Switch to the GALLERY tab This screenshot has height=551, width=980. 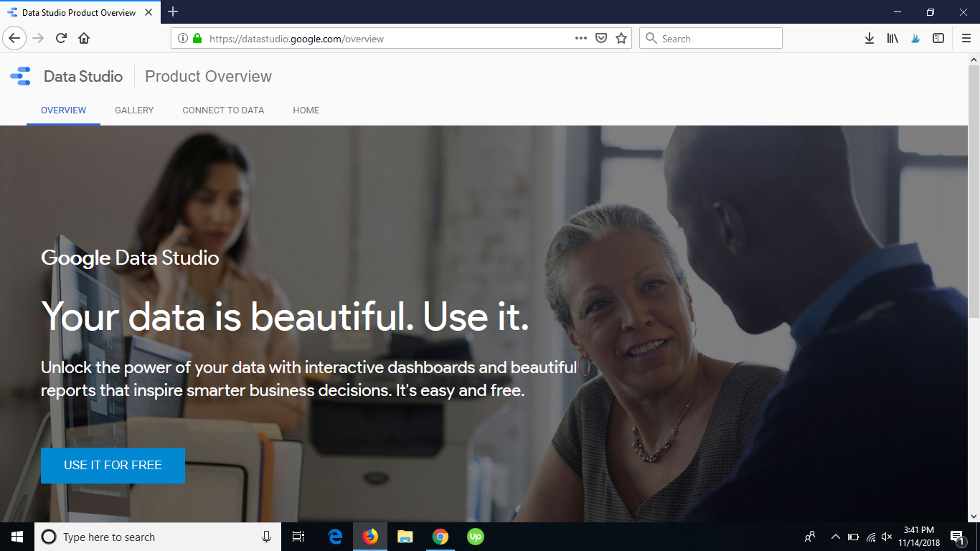[134, 110]
